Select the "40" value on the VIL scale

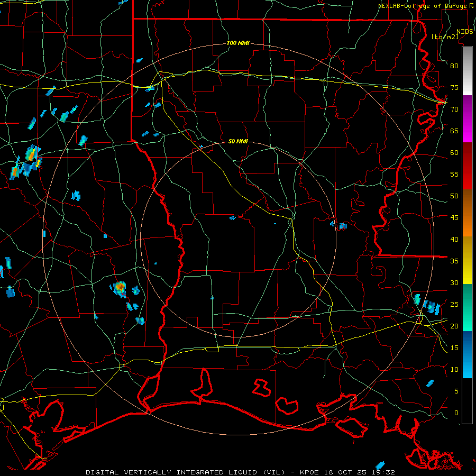[x=454, y=240]
